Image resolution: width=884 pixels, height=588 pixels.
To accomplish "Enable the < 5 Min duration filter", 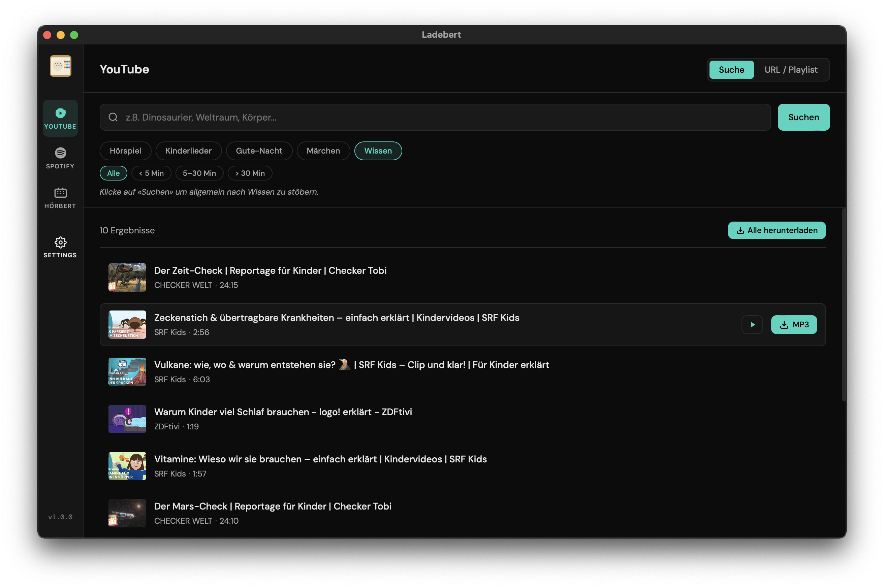I will click(x=151, y=173).
